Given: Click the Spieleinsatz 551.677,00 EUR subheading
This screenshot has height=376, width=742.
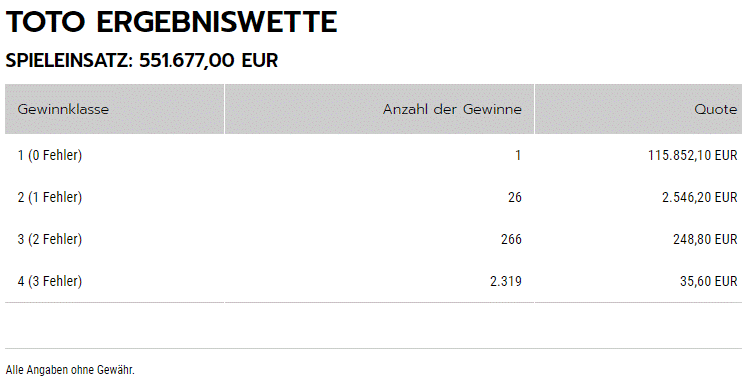Looking at the screenshot, I should coord(141,61).
